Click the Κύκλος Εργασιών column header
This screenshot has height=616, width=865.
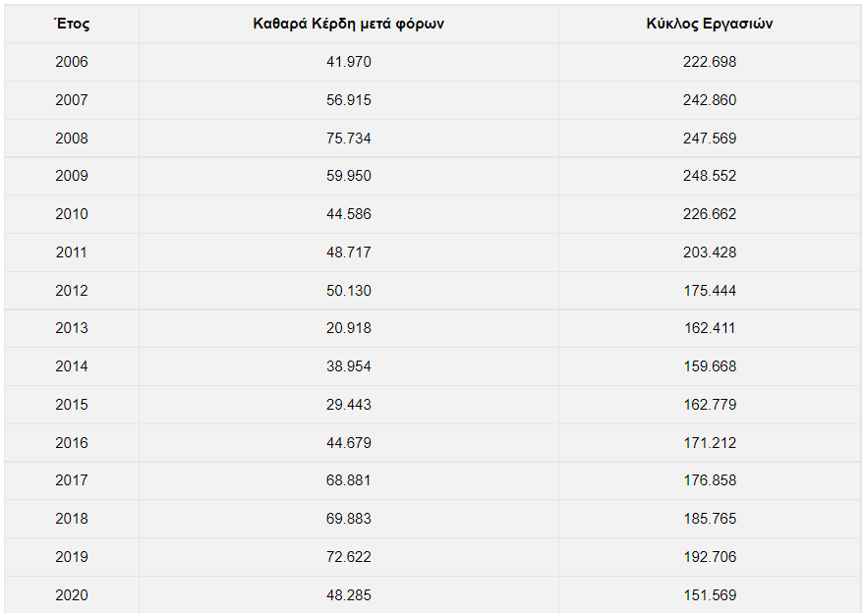point(710,24)
